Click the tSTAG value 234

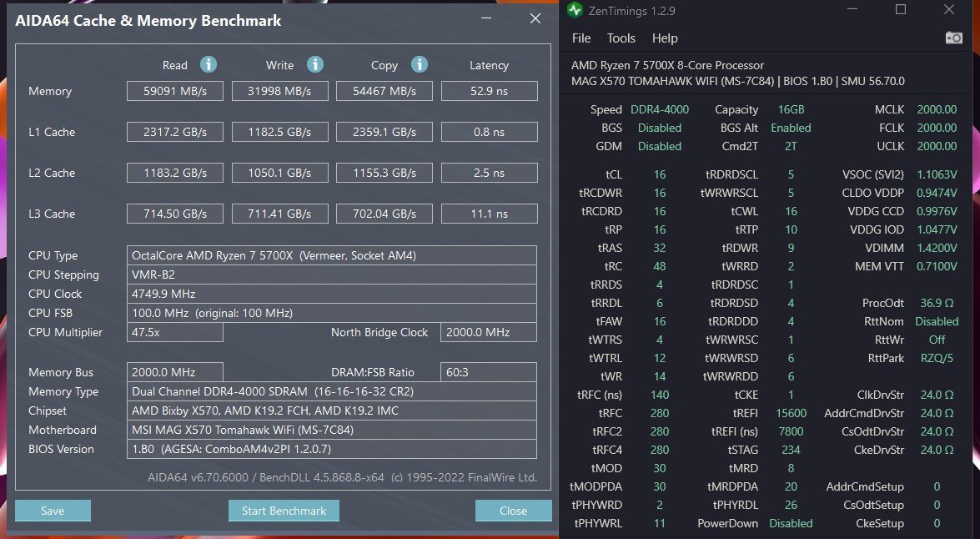(791, 450)
